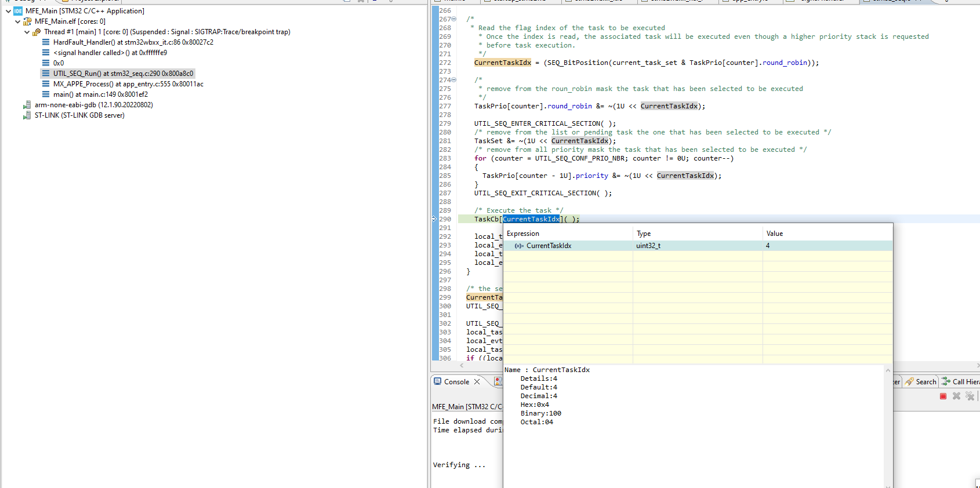
Task: Collapse the Thread #1 node
Action: [x=27, y=32]
